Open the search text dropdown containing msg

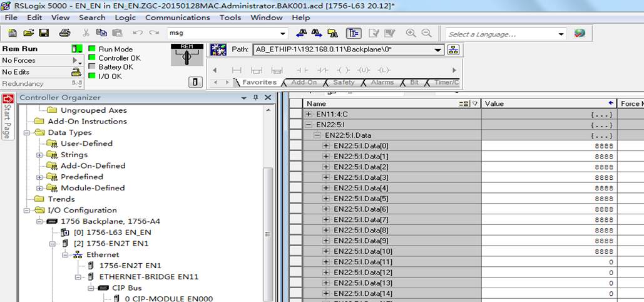tap(283, 34)
